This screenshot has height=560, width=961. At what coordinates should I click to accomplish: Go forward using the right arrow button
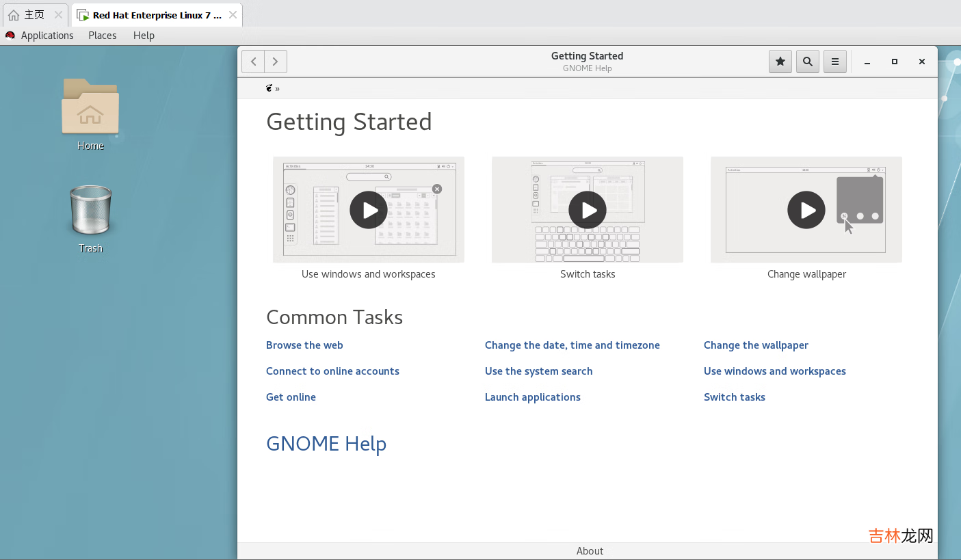(276, 62)
